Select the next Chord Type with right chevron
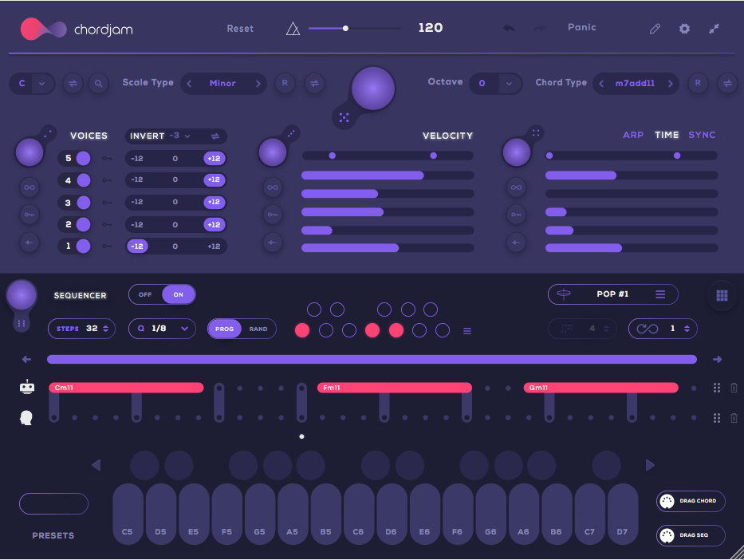 point(671,84)
